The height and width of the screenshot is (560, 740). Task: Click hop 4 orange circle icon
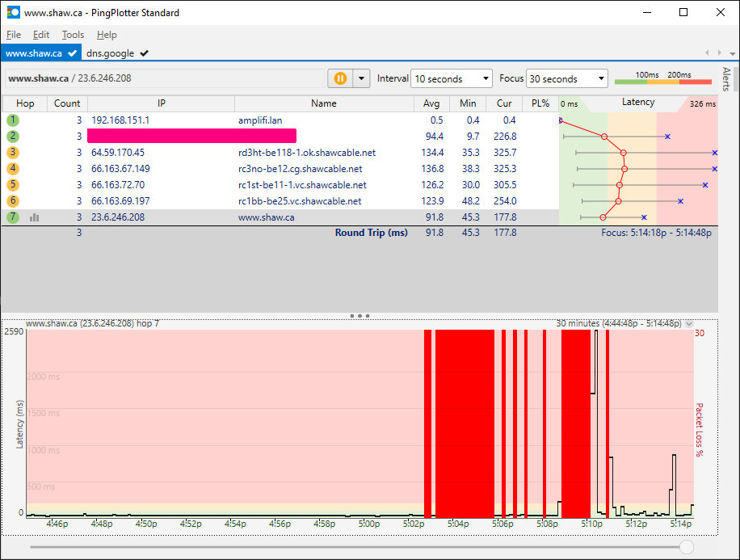[13, 169]
